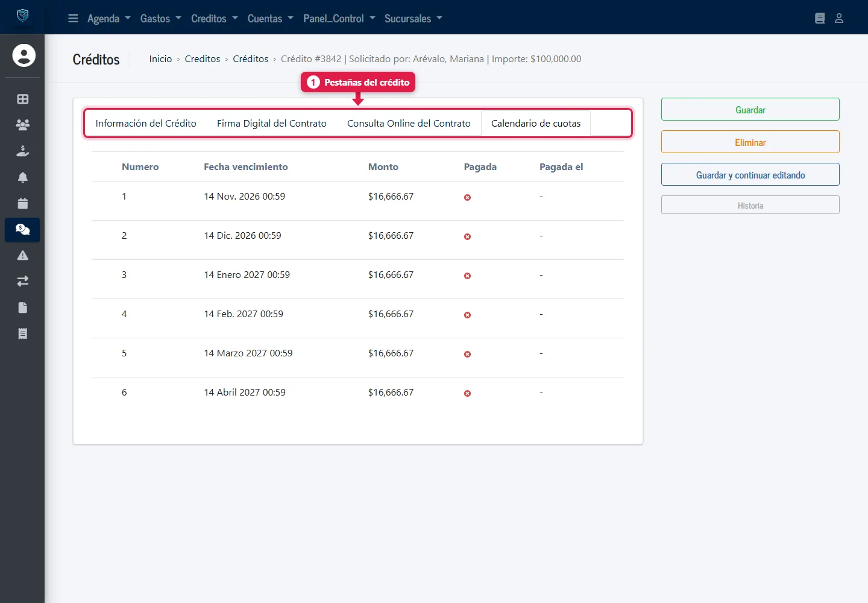Open the document file icon in sidebar
Viewport: 868px width, 603px height.
point(23,308)
